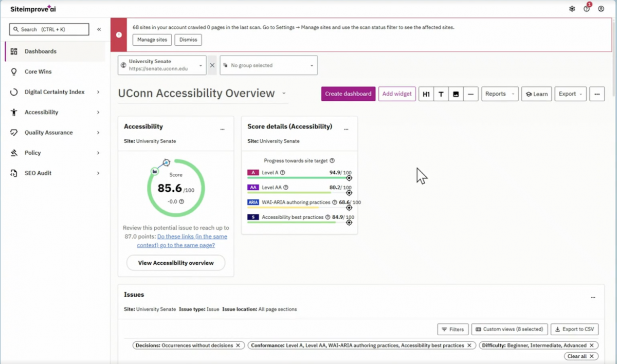Click the Clear all filters chip
Image resolution: width=617 pixels, height=364 pixels.
pyautogui.click(x=581, y=356)
